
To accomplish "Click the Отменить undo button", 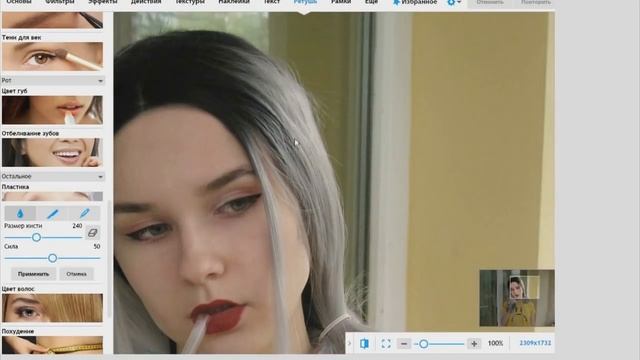I will coord(490,2).
